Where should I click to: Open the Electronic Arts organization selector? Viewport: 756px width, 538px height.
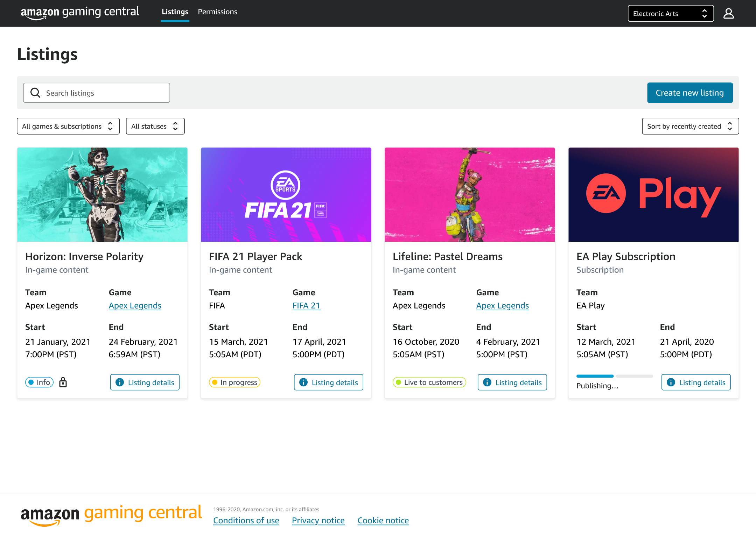671,14
